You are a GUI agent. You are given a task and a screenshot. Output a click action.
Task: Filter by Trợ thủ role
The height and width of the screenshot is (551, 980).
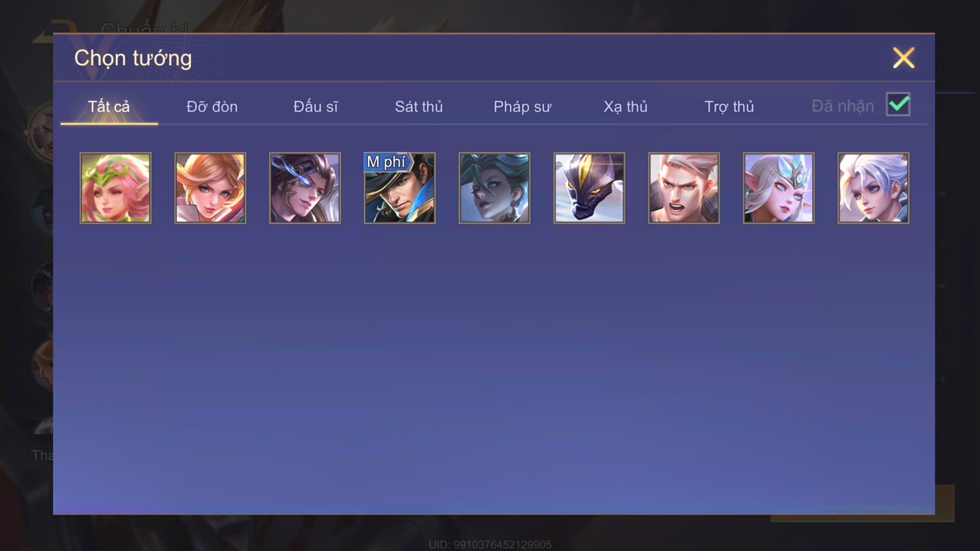(x=729, y=107)
